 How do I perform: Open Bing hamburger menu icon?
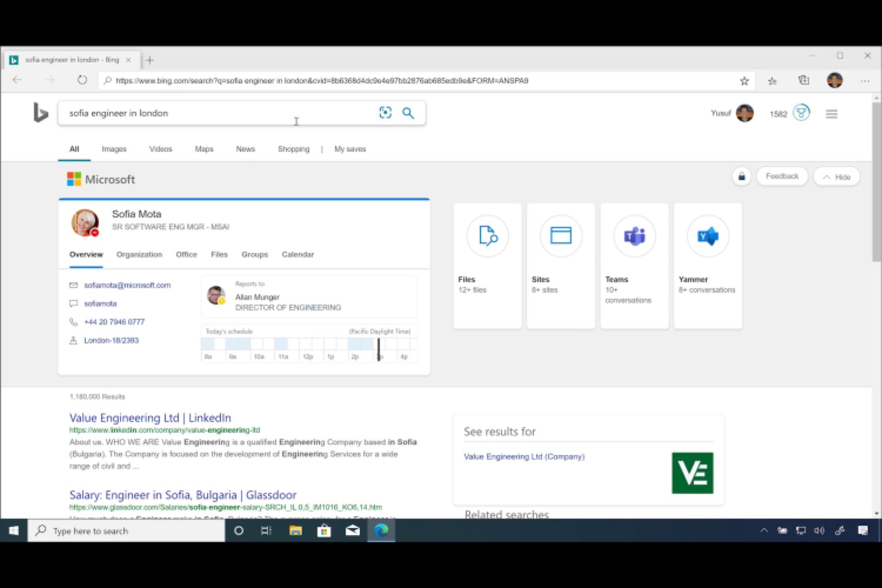click(831, 113)
